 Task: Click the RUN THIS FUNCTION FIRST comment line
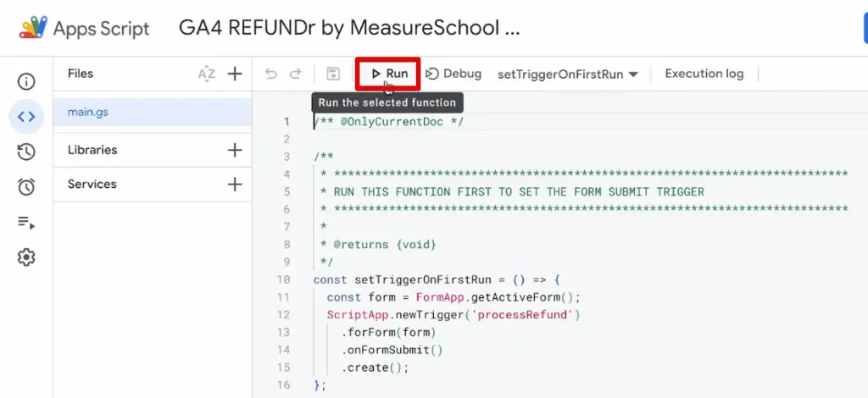pyautogui.click(x=512, y=192)
